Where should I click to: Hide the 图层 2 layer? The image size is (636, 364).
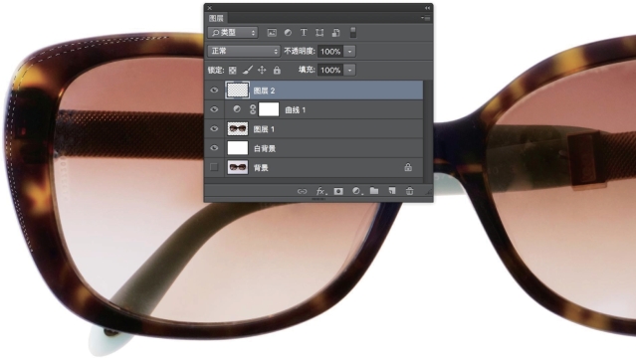214,91
